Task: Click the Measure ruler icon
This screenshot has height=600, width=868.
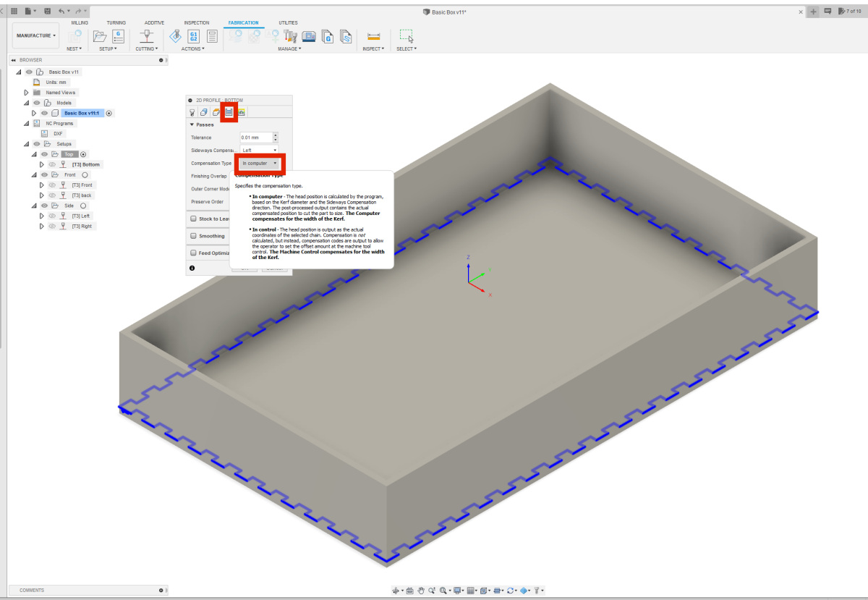Action: (x=374, y=36)
